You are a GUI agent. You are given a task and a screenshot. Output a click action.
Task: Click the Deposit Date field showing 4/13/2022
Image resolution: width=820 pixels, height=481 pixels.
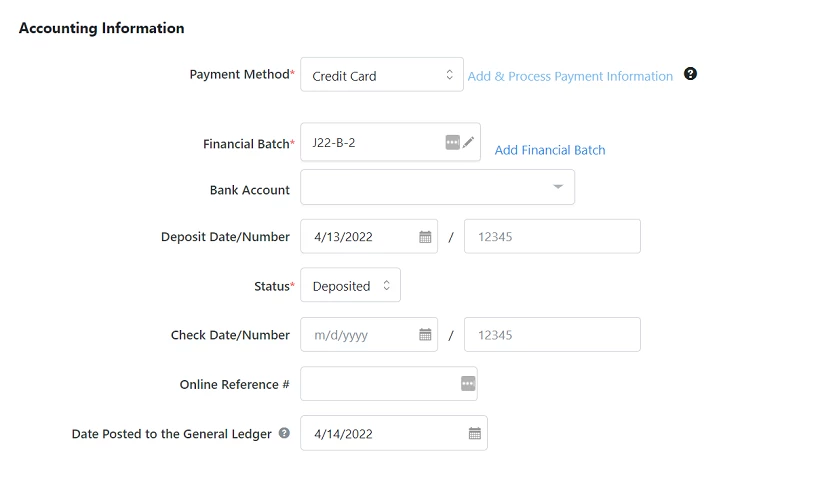click(x=361, y=237)
